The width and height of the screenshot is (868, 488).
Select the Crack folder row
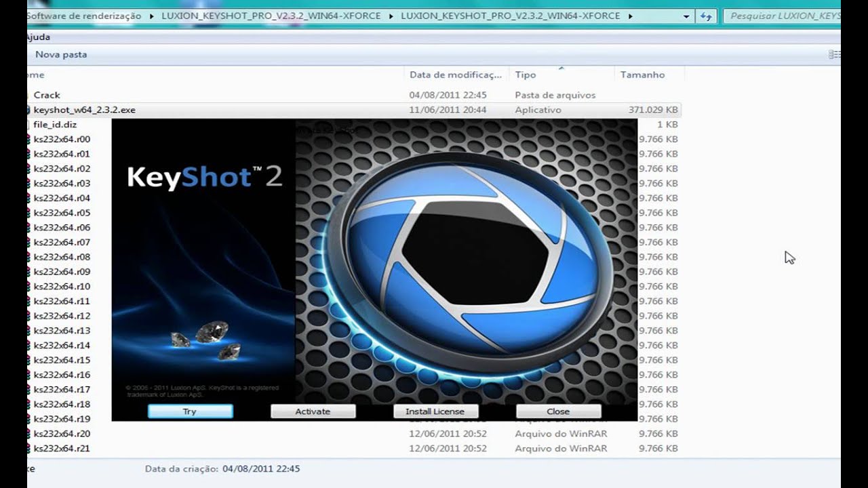click(47, 95)
